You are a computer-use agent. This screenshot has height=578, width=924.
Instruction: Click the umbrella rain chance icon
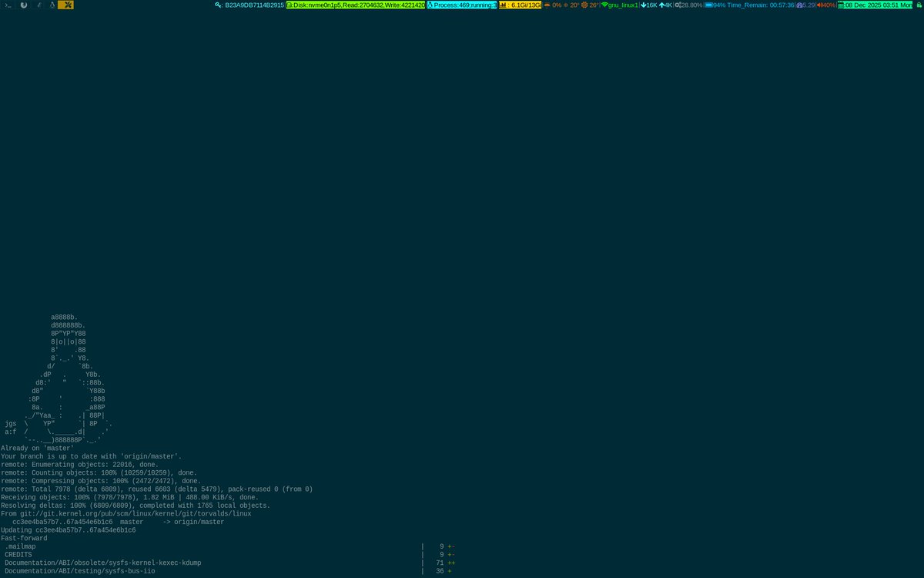pos(547,5)
